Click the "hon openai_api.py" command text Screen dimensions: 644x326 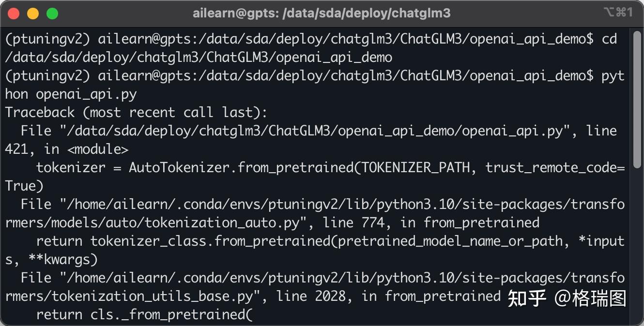pos(71,94)
